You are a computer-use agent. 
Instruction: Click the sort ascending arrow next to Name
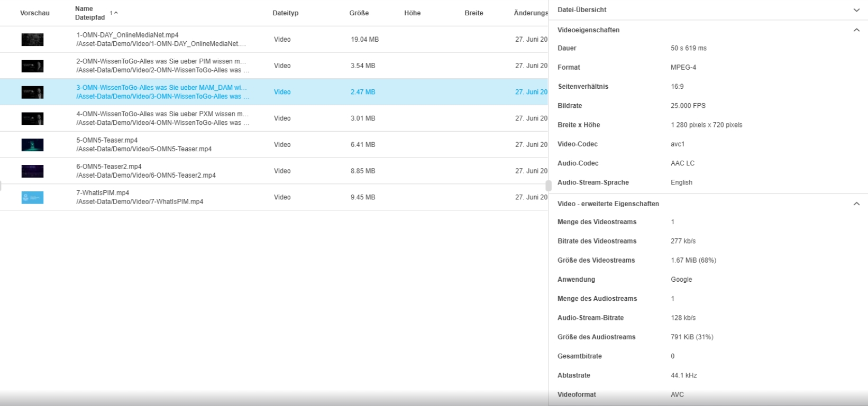[115, 13]
